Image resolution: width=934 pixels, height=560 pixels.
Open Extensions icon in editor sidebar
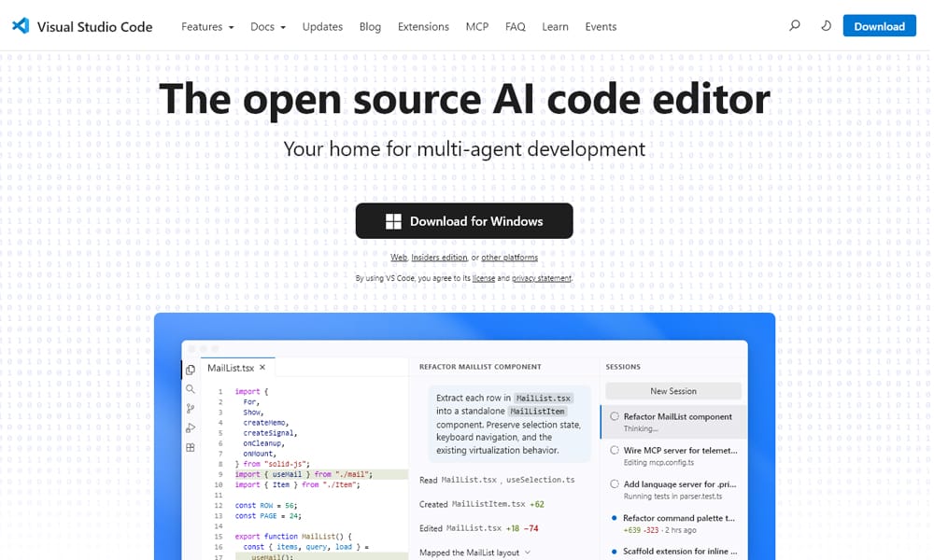pyautogui.click(x=191, y=447)
